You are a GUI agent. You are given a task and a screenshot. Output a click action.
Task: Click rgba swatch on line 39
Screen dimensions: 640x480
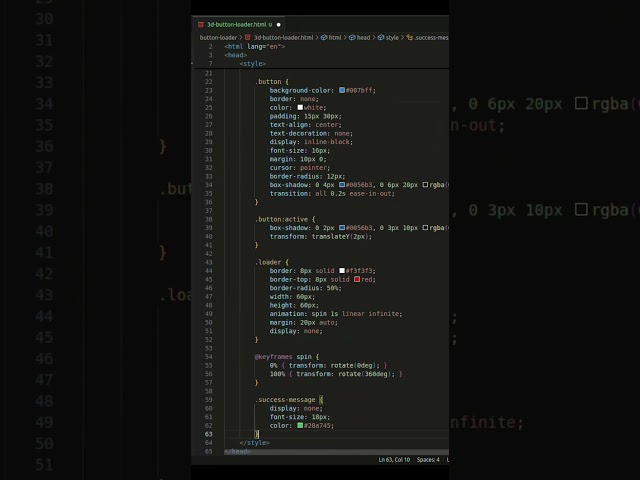tap(425, 228)
